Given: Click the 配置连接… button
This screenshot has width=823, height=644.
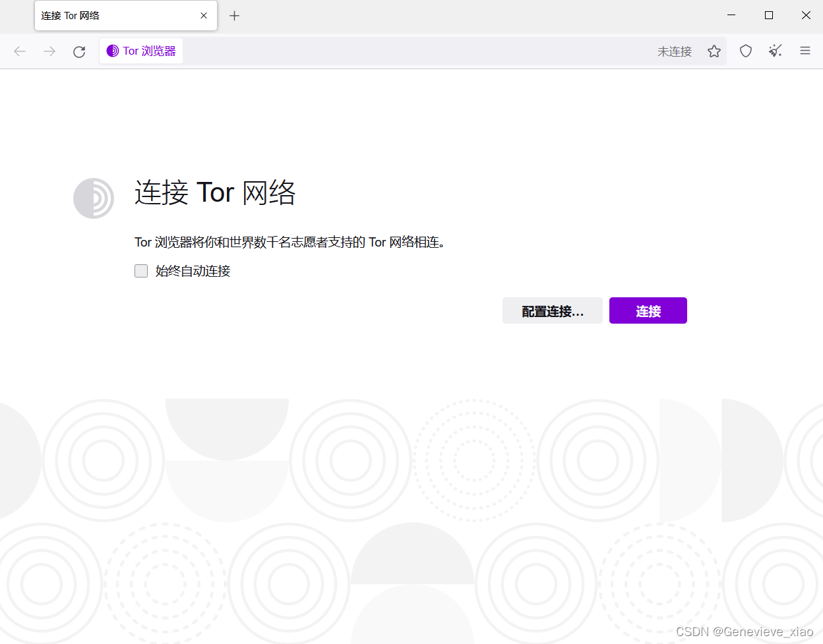Looking at the screenshot, I should pos(553,310).
